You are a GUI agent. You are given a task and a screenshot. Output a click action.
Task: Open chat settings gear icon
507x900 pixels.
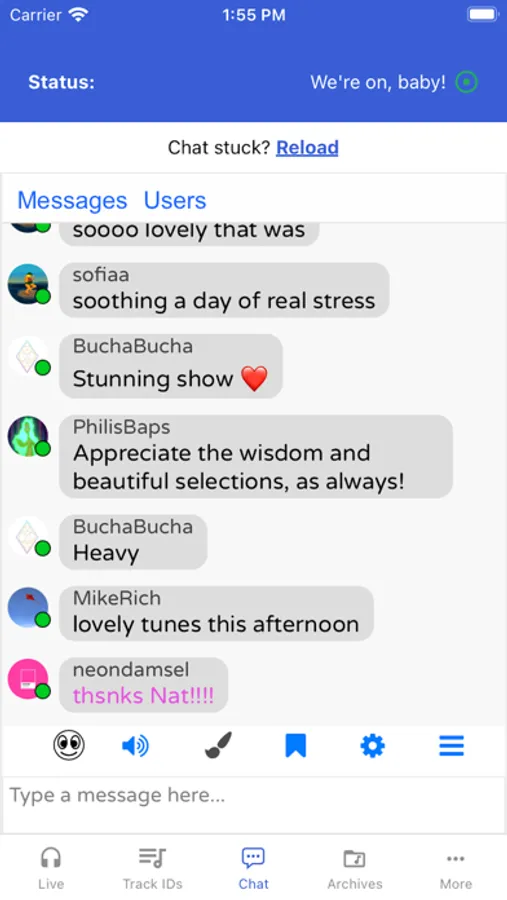click(x=372, y=746)
